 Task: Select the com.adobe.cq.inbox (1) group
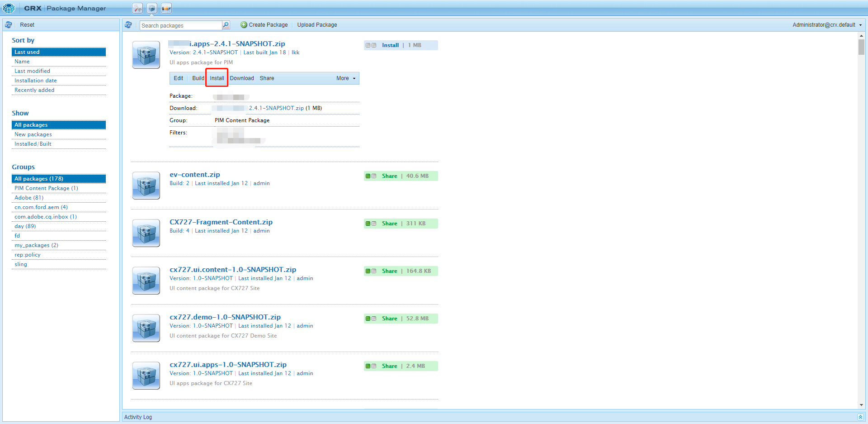coord(59,217)
